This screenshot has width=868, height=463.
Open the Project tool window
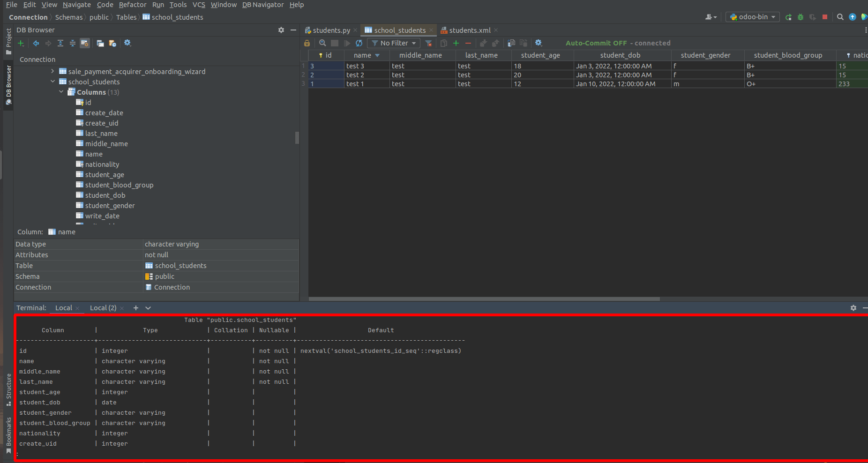8,41
